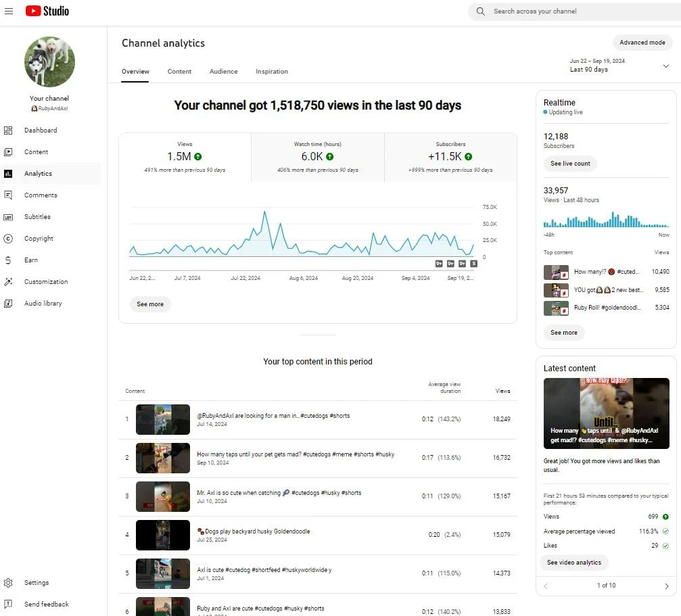This screenshot has width=681, height=616.
Task: Open the hamburger navigation menu
Action: [x=9, y=11]
